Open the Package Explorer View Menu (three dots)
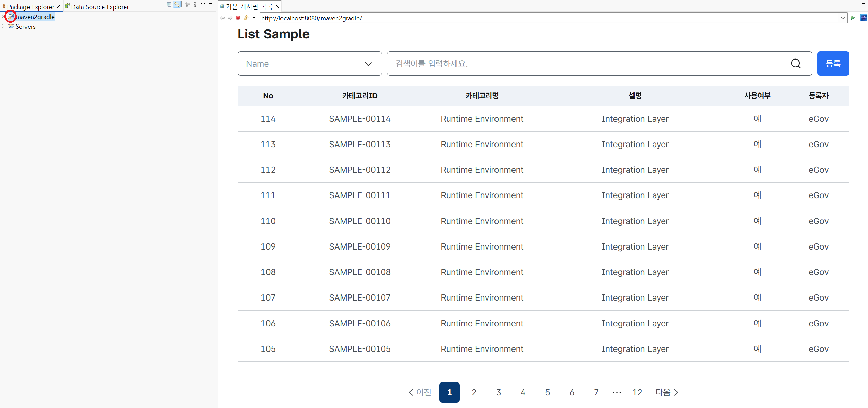868x408 pixels. tap(195, 4)
